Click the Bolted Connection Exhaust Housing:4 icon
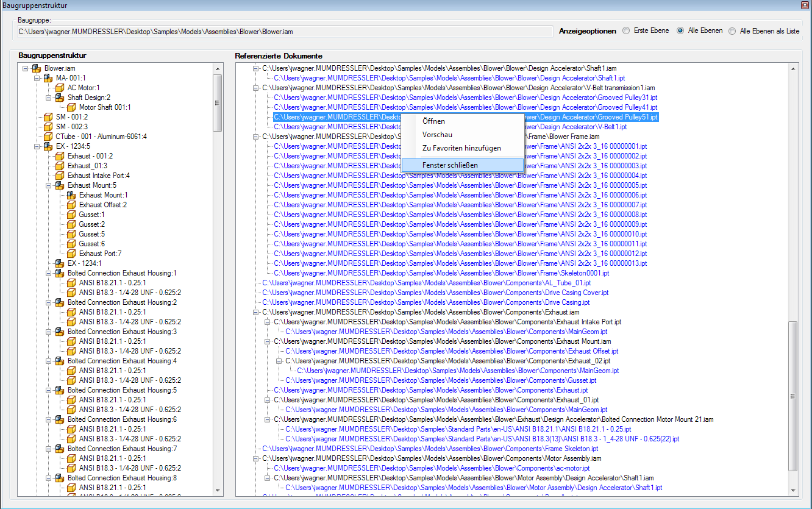812x509 pixels. pyautogui.click(x=60, y=361)
